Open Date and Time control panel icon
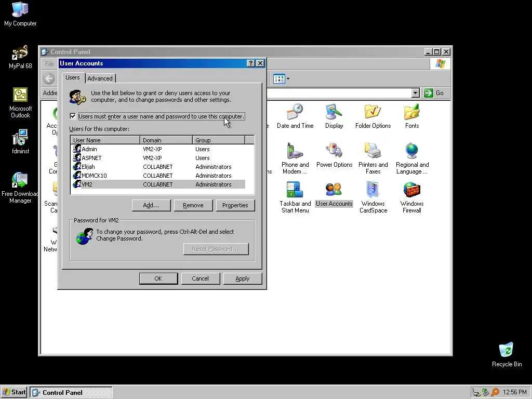Viewport: 532px width, 399px height. click(x=295, y=116)
